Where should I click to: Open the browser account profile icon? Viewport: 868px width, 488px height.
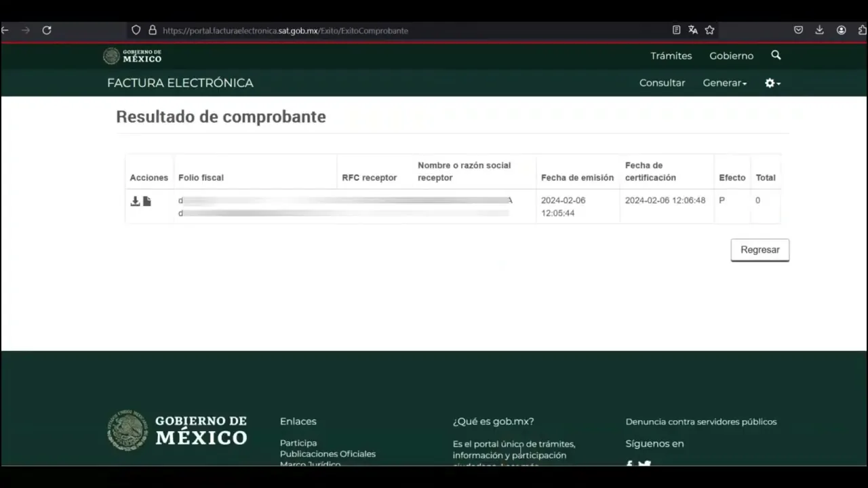842,30
